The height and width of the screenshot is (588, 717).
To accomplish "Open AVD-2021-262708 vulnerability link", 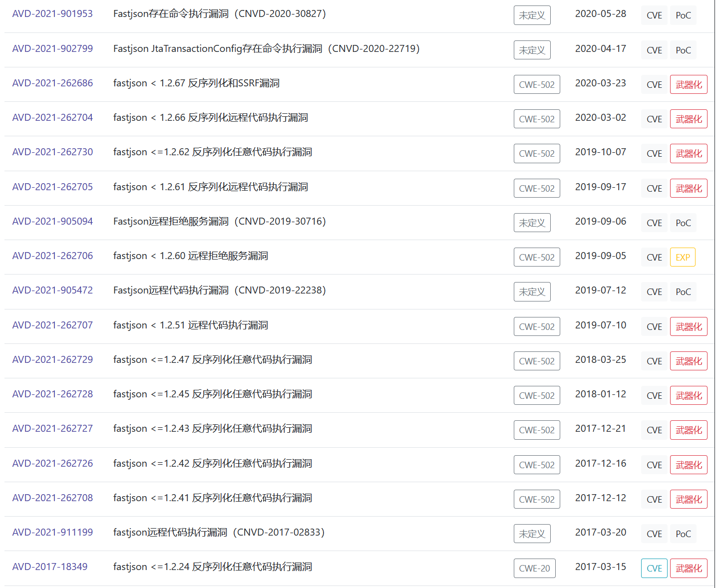I will [x=52, y=498].
